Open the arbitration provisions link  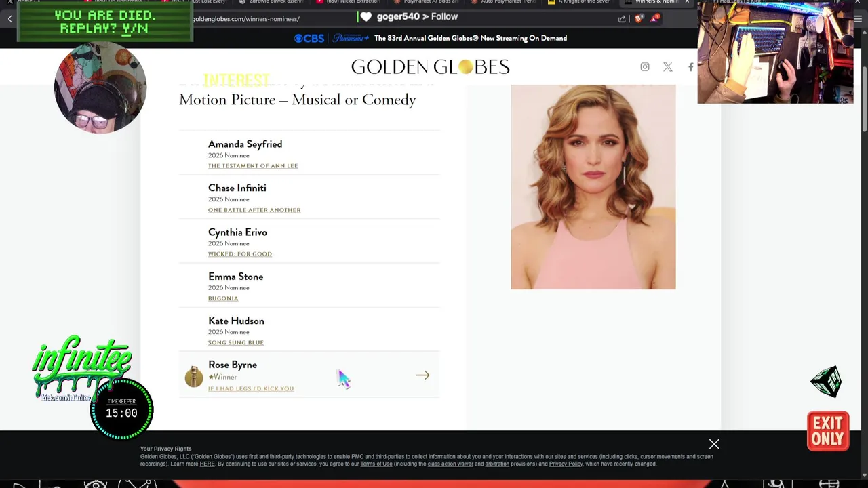[x=497, y=464]
